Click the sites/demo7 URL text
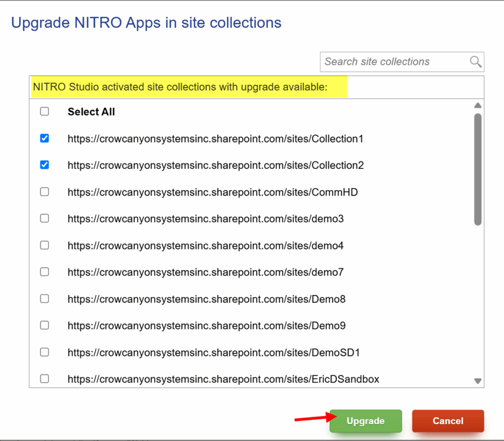 coord(206,272)
